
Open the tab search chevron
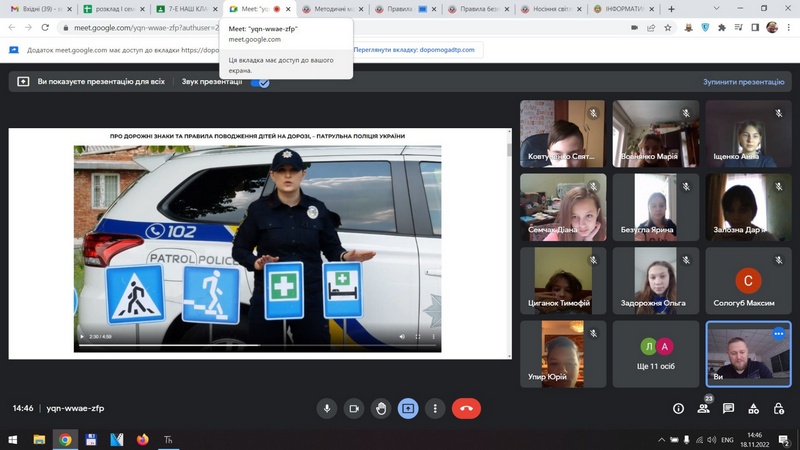point(716,9)
